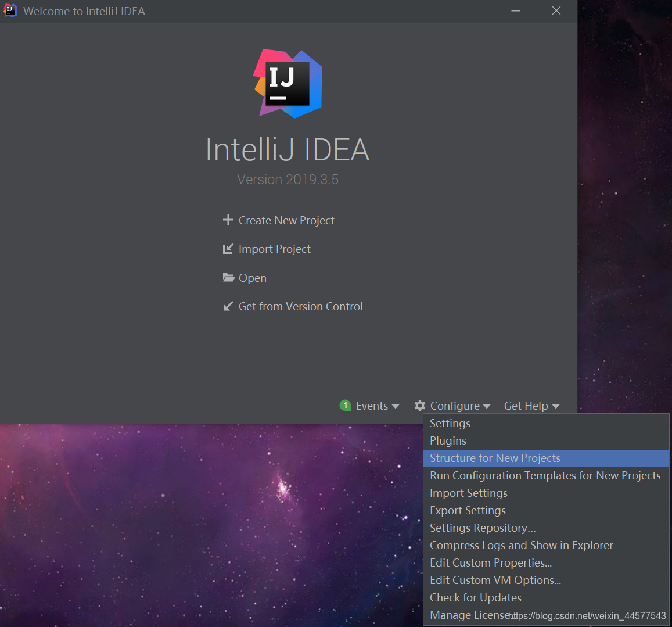The image size is (672, 627).
Task: Click the green events count badge
Action: coord(346,405)
